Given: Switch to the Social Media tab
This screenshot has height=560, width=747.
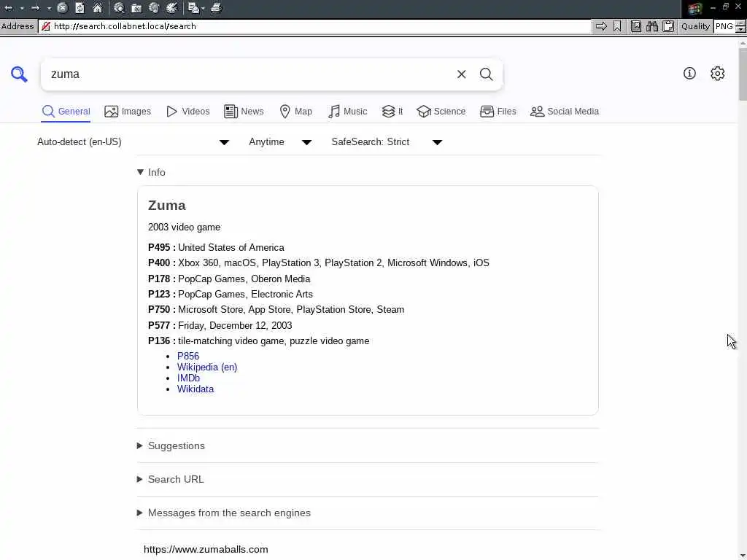Looking at the screenshot, I should (565, 112).
